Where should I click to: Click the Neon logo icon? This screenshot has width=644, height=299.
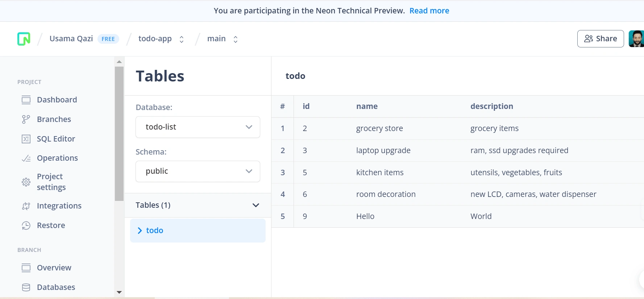tap(24, 39)
